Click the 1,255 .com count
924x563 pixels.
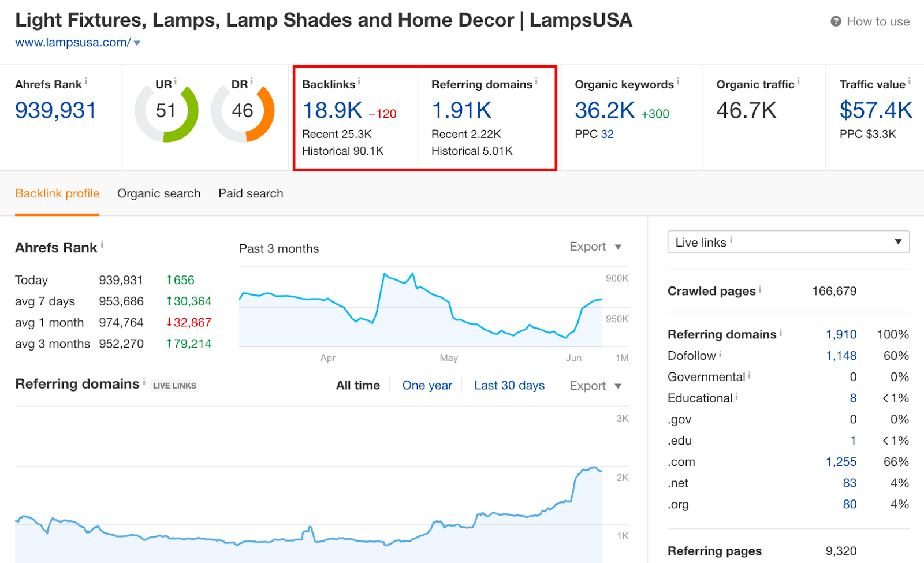tap(841, 462)
